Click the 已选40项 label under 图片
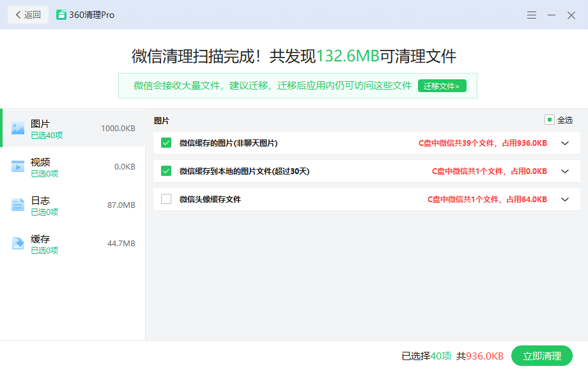588x371 pixels. (47, 136)
